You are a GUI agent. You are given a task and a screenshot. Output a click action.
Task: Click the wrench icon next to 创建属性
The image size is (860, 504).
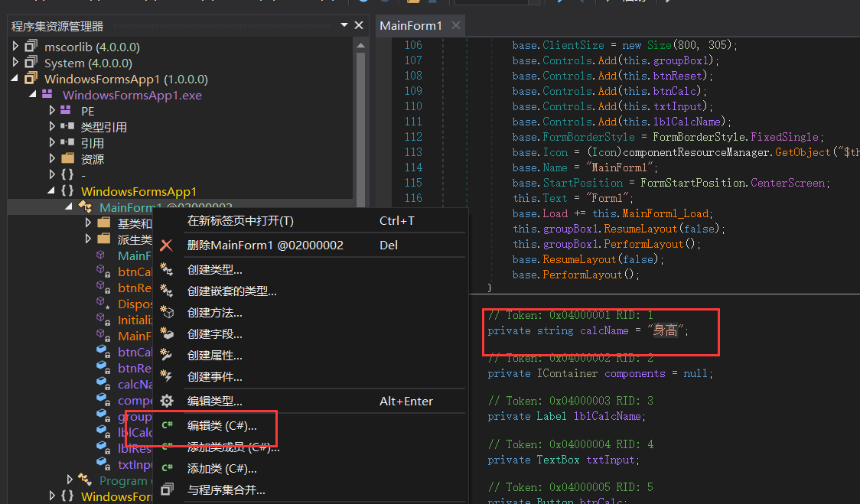click(168, 356)
